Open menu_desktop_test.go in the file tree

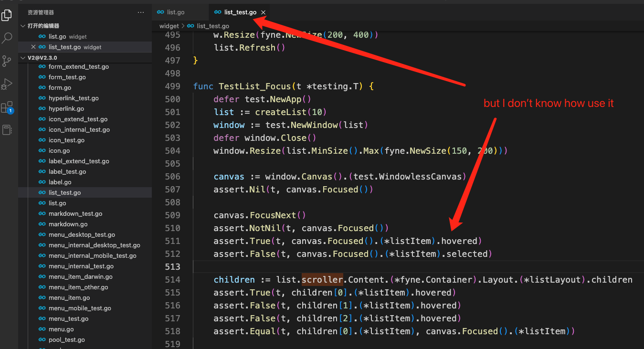pyautogui.click(x=85, y=235)
